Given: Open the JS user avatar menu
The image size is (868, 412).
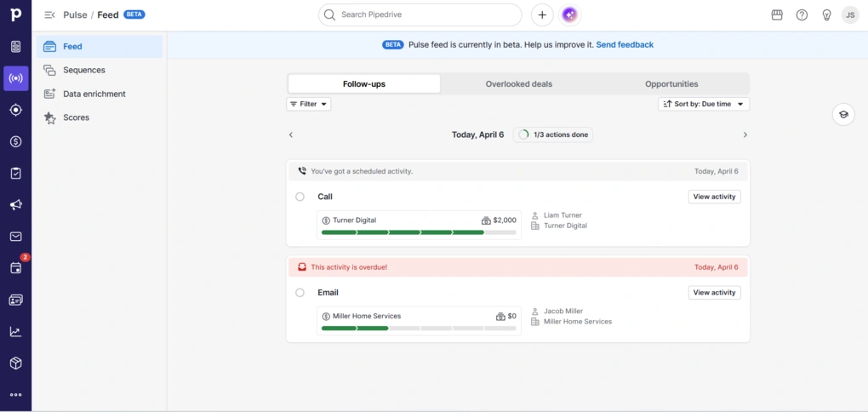Looking at the screenshot, I should click(x=850, y=15).
